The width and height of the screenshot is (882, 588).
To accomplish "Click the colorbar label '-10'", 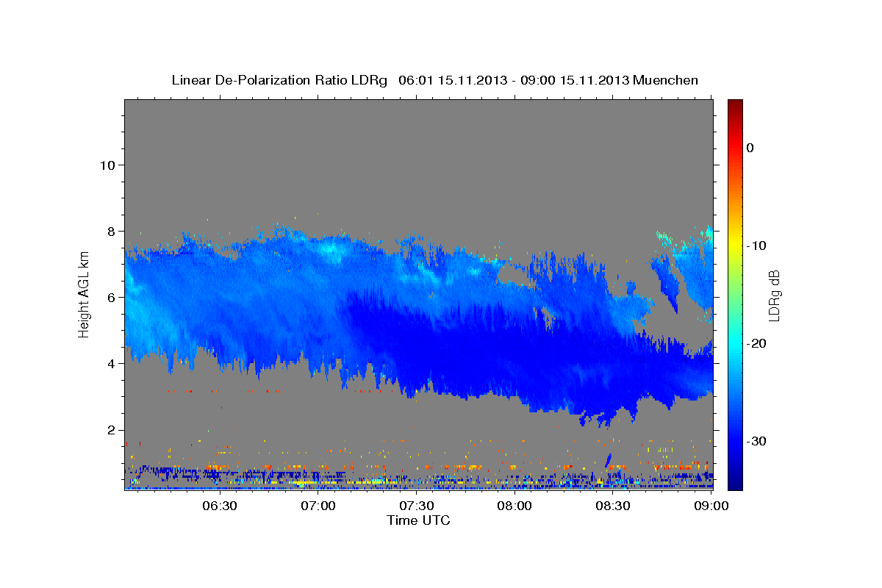I will point(756,245).
